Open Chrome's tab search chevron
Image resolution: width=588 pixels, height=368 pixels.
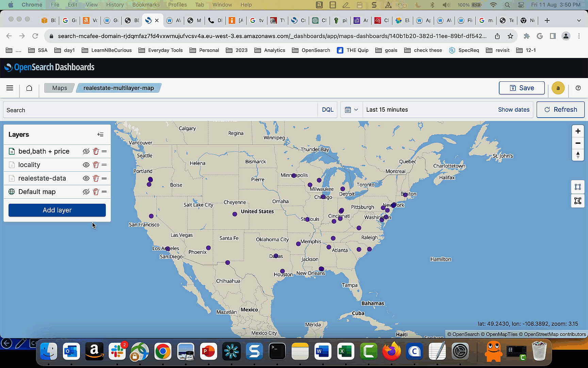579,20
